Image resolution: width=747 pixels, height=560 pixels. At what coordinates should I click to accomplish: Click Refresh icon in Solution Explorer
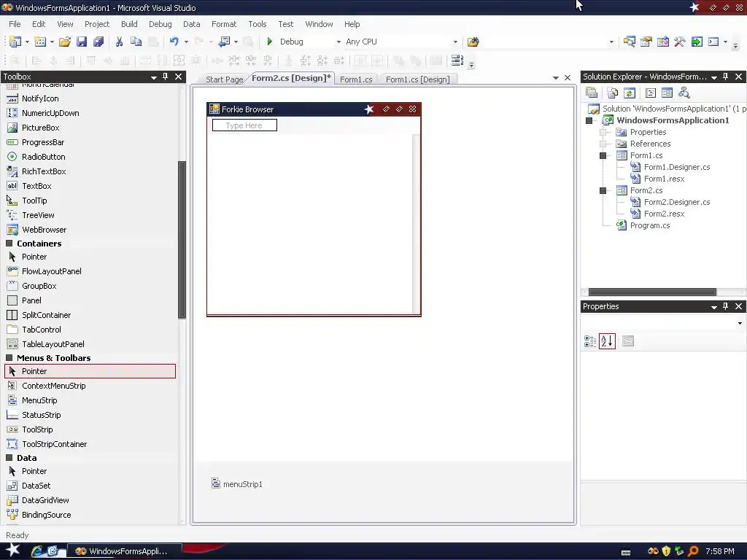click(630, 93)
